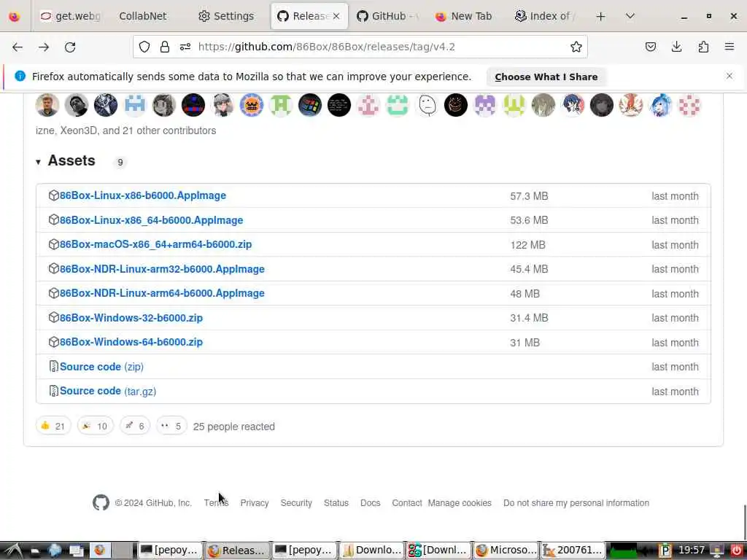Download Source code (tar.gz)

[x=108, y=391]
